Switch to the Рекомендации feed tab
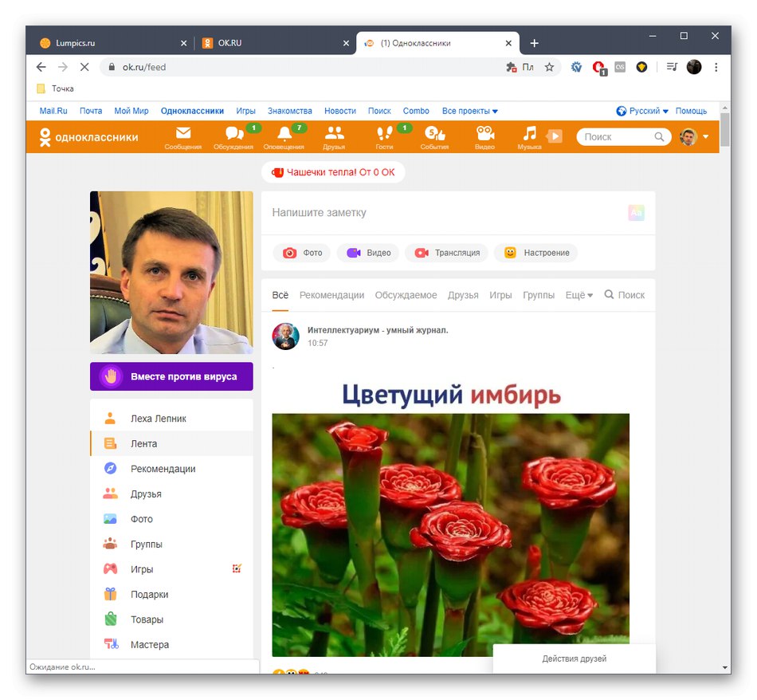Image resolution: width=757 pixels, height=700 pixels. (331, 294)
